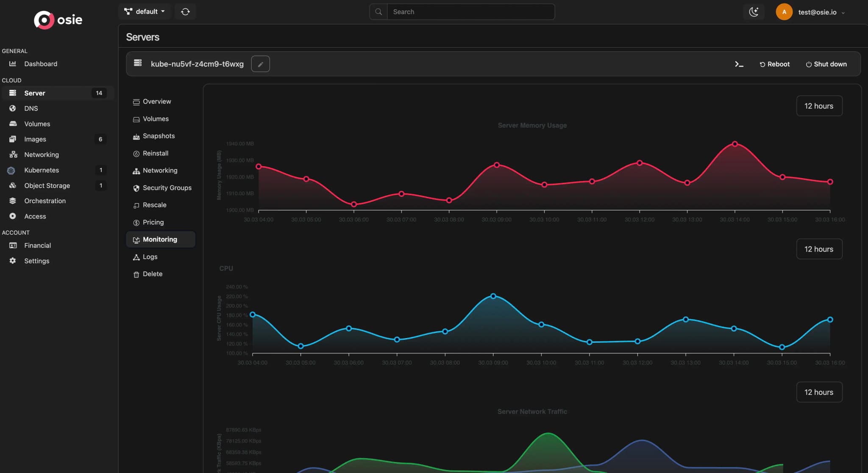Click a data point on the CPU usage line

click(493, 296)
